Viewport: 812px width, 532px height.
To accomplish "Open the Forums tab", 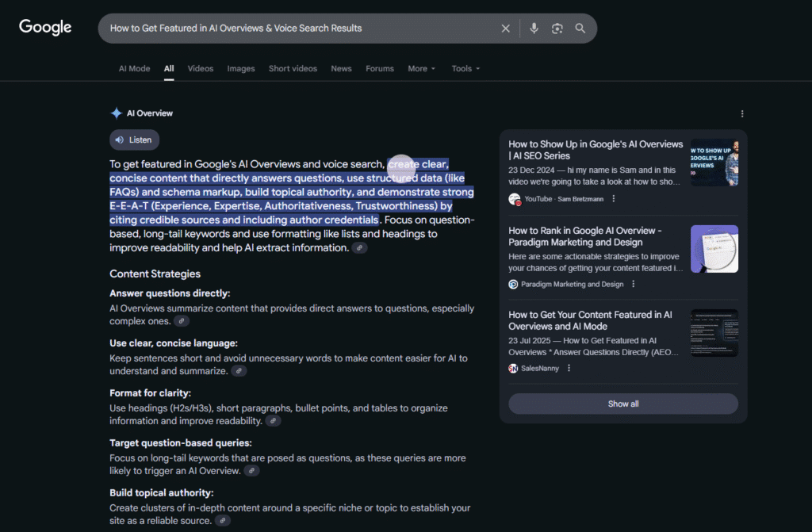I will pyautogui.click(x=380, y=68).
